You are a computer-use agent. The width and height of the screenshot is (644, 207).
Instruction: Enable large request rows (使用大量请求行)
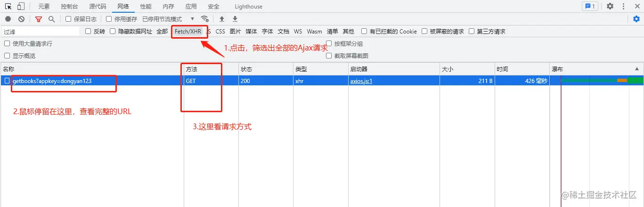point(7,43)
